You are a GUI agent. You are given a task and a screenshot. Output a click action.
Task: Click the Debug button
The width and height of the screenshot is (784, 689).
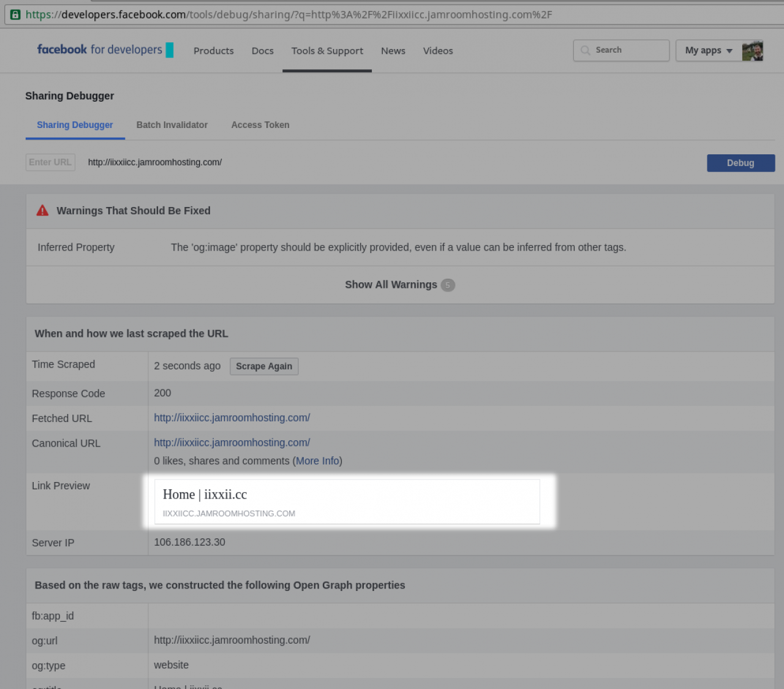741,163
